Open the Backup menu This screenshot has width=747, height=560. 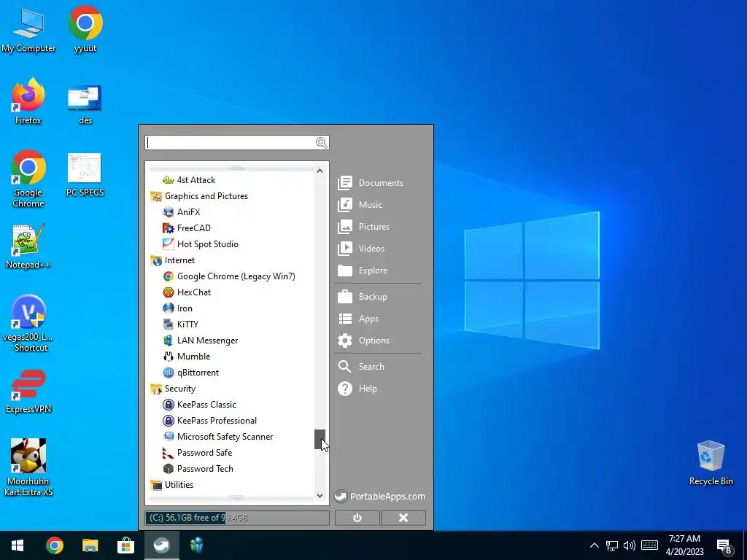coord(363,297)
